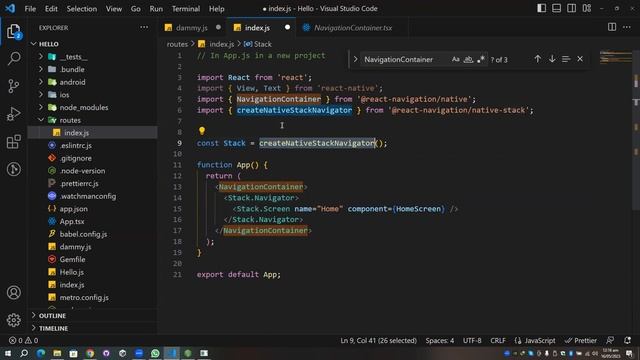This screenshot has height=360, width=640.
Task: Expand the Replace toggle in find widget
Action: click(x=355, y=59)
